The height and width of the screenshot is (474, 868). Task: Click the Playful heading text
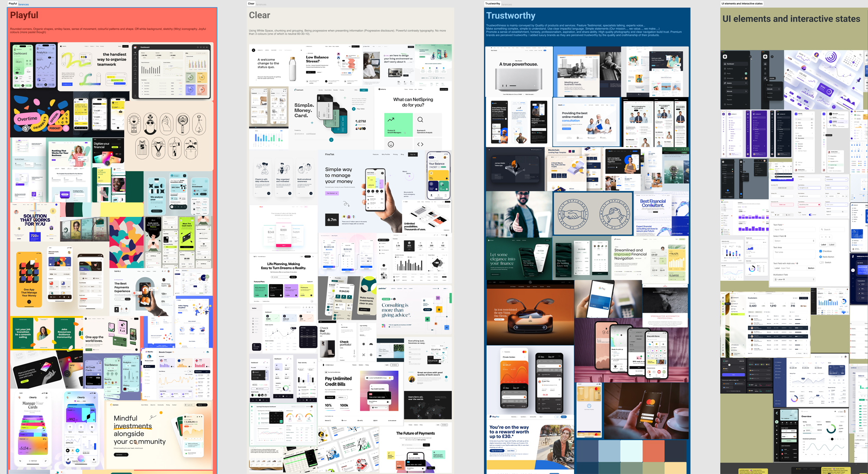(x=24, y=15)
